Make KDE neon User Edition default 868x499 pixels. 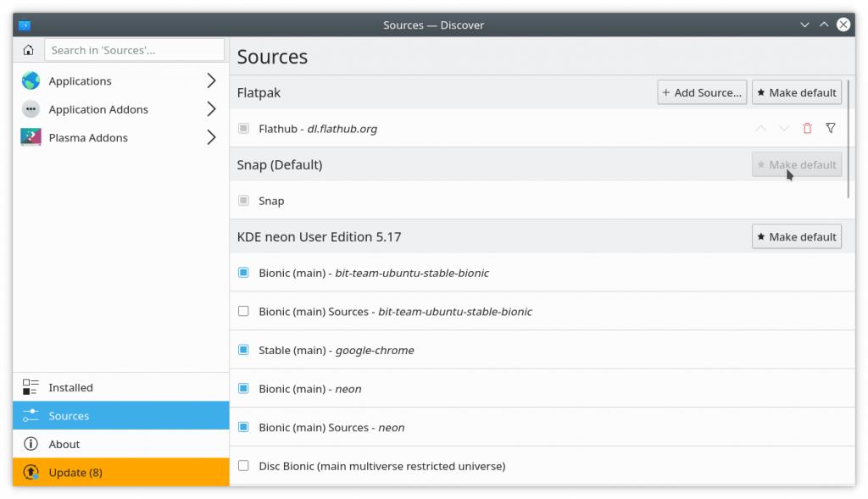click(x=796, y=237)
